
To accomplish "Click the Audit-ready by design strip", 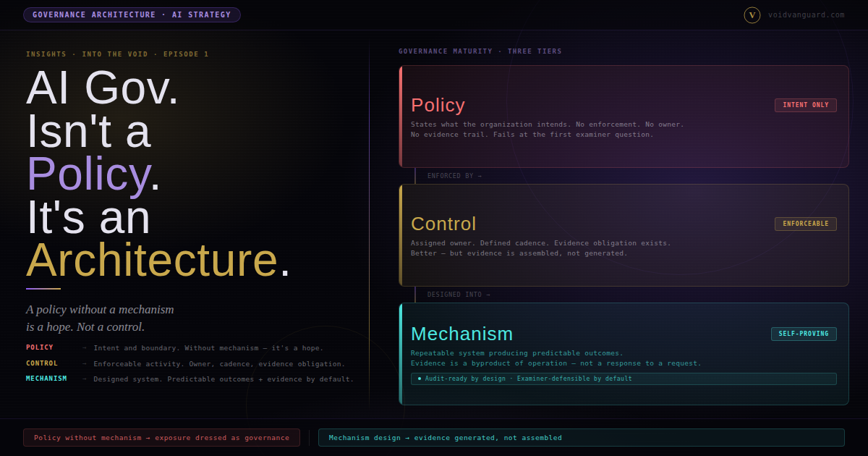I will click(624, 379).
